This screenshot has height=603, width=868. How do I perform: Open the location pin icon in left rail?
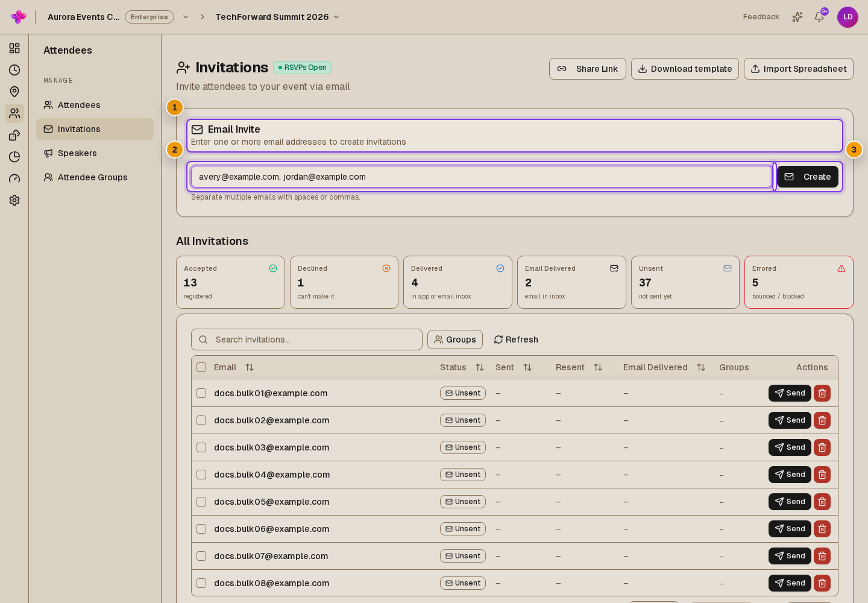click(14, 92)
